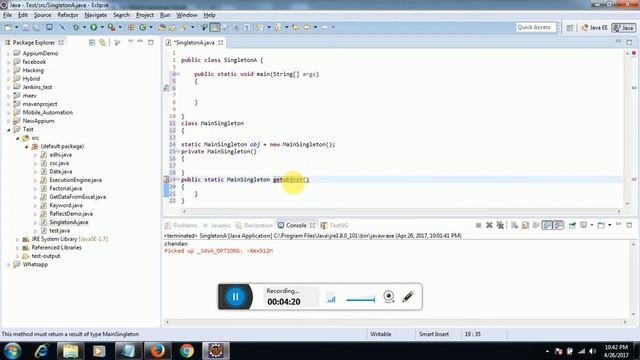Viewport: 640px width, 360px height.
Task: Click the Open Type toolbar icon
Action: click(162, 27)
